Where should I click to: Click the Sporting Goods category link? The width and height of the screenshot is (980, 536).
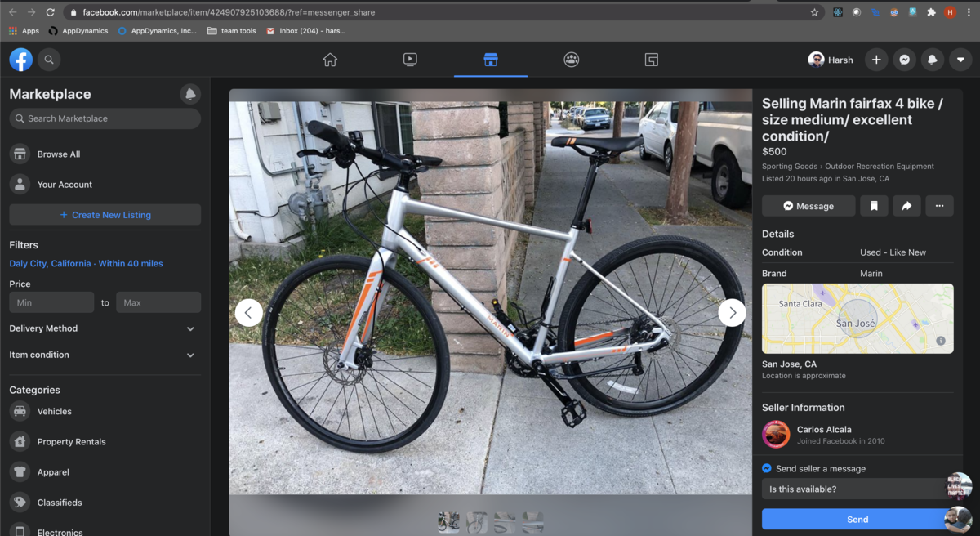[x=790, y=167]
